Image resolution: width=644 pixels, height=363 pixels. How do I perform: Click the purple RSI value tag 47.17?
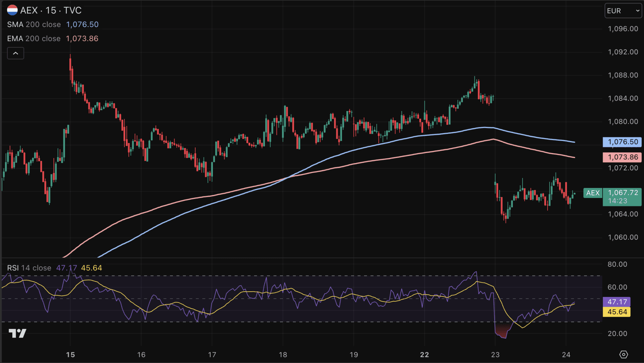(617, 302)
